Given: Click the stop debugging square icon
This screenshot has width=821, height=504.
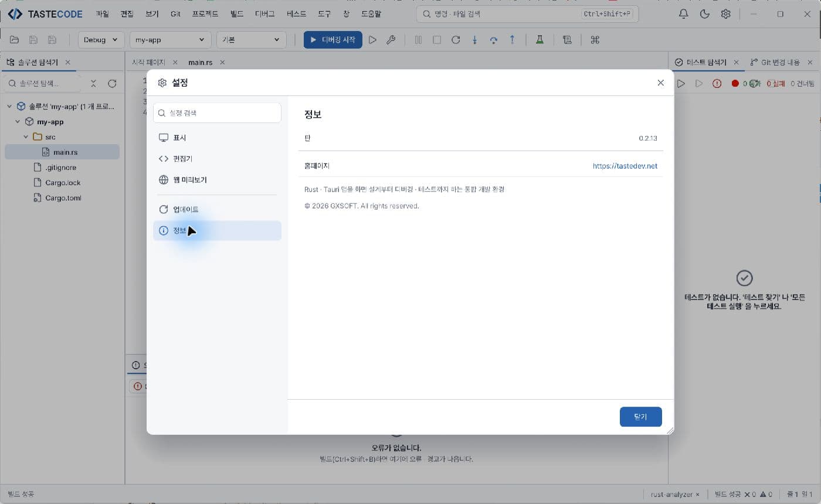Looking at the screenshot, I should point(437,40).
